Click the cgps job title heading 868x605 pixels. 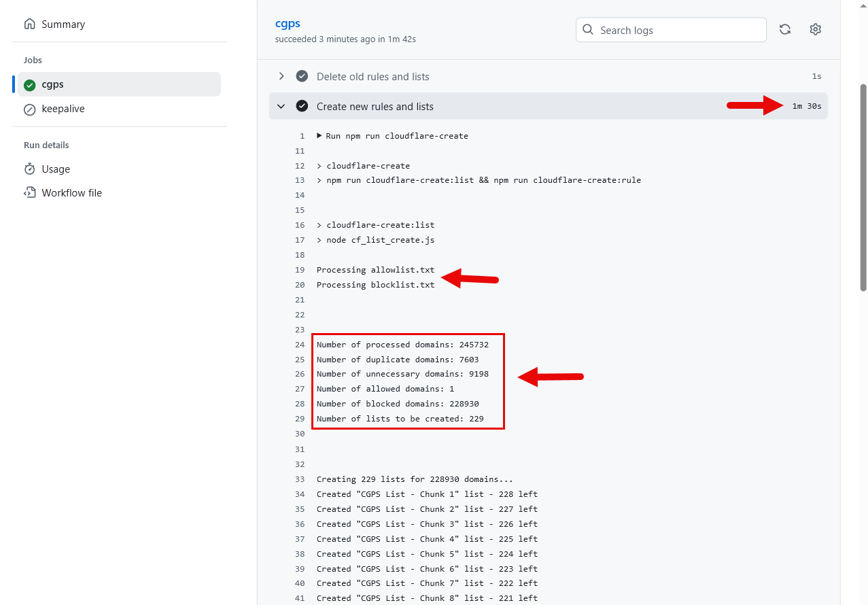[x=288, y=23]
